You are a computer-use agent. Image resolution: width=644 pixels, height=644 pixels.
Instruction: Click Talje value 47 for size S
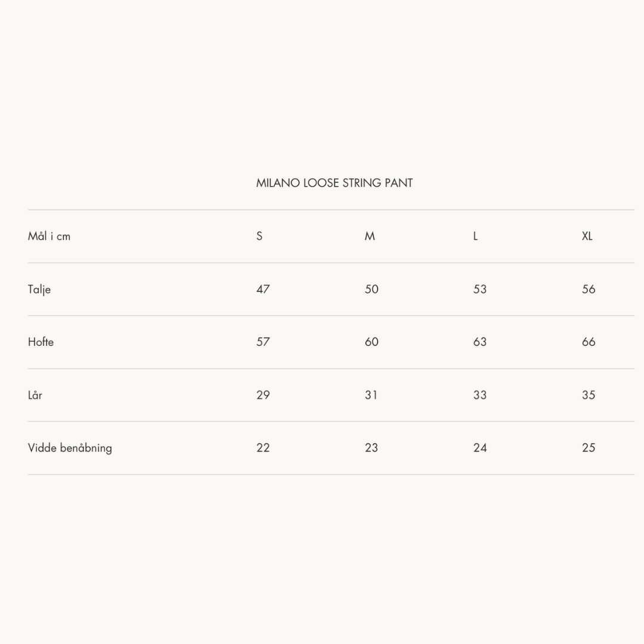[x=263, y=289]
